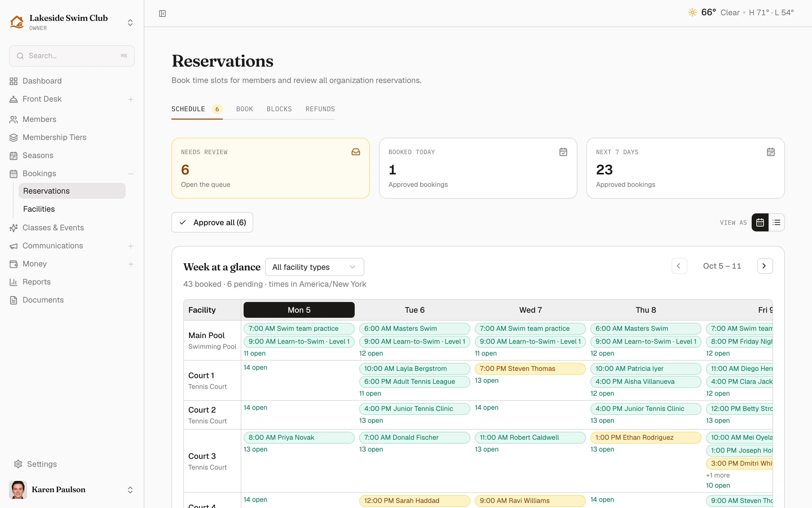Expand Communications submenu plus
The image size is (812, 508).
pos(131,246)
